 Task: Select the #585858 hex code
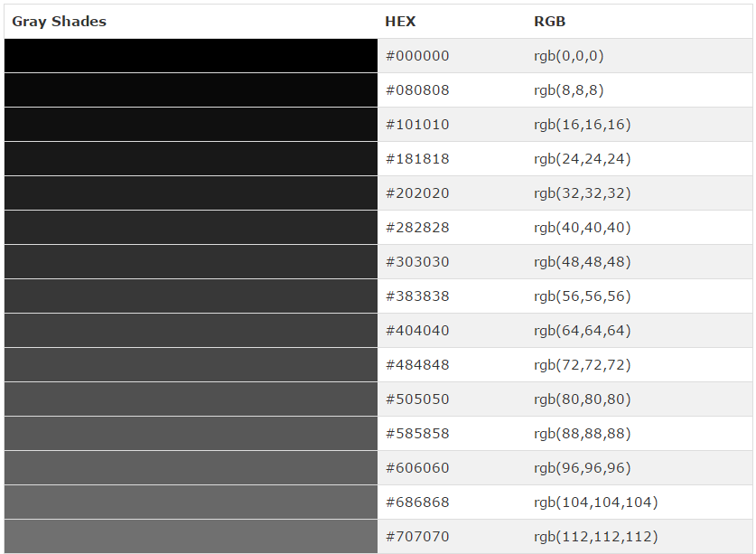coord(417,434)
